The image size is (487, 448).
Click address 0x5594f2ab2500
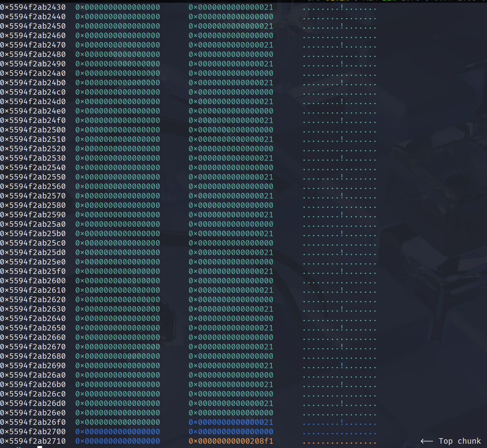(33, 130)
